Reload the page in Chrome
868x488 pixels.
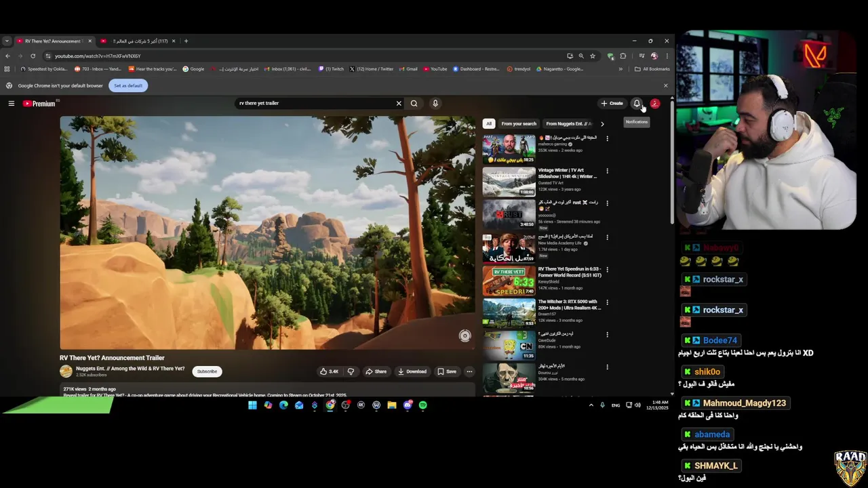point(33,56)
